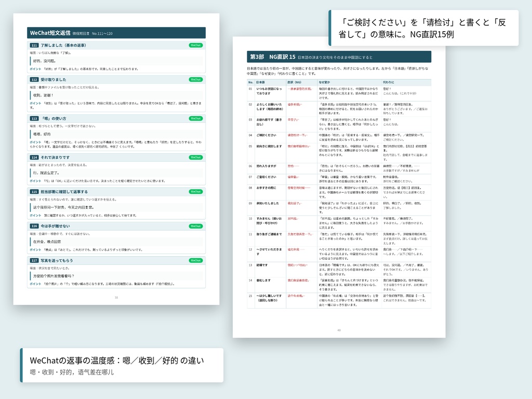
Task: Click the phrase '嗯嗯,好的'
Action: tap(42, 134)
